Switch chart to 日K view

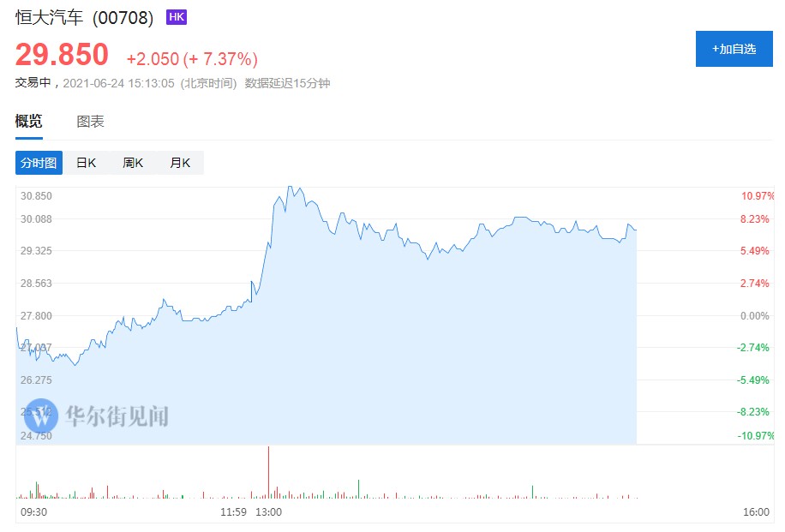click(x=86, y=163)
